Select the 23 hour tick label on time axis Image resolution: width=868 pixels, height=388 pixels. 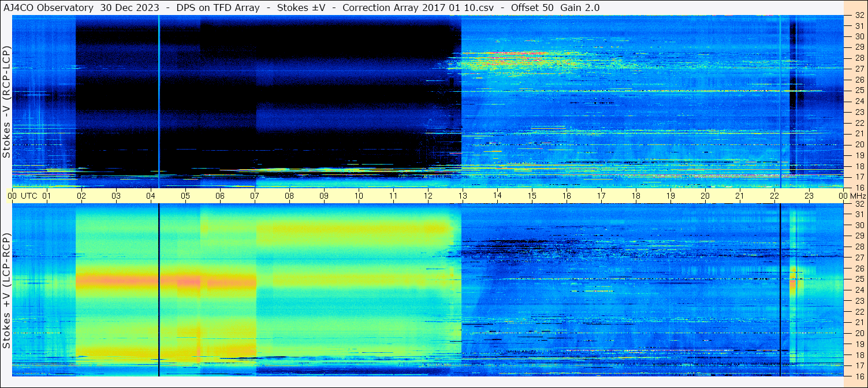pos(809,196)
